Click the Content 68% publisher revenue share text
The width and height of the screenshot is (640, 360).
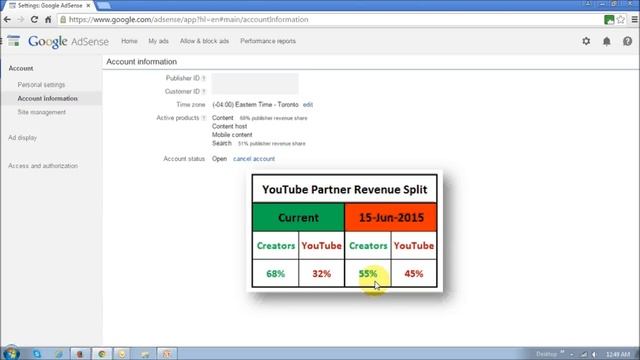click(260, 118)
